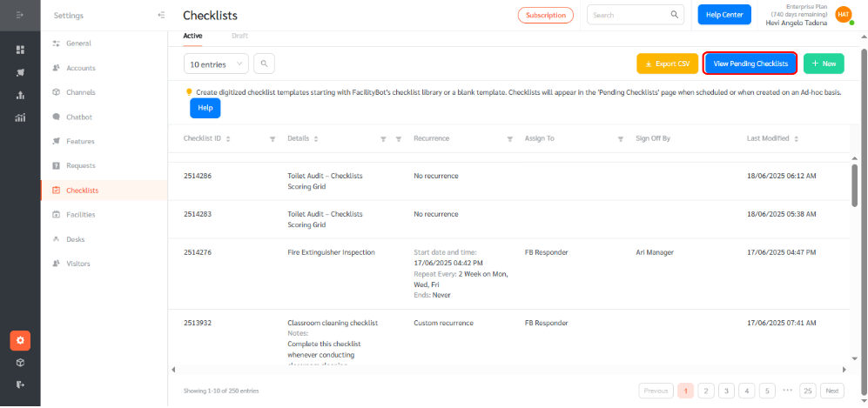The image size is (868, 408).
Task: Click the Export CSV button
Action: point(666,64)
